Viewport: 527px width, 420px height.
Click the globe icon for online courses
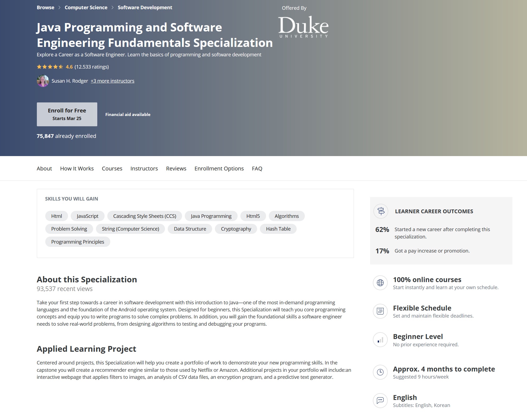pyautogui.click(x=380, y=283)
